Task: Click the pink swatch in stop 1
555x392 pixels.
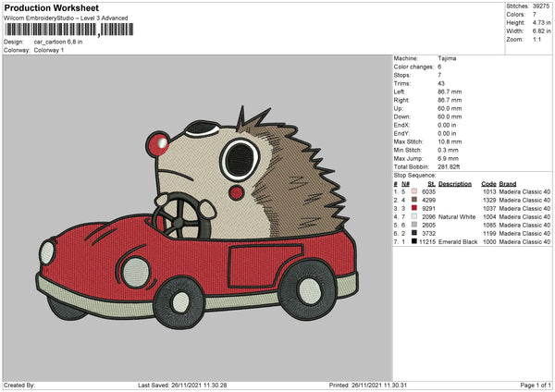Action: click(x=414, y=191)
